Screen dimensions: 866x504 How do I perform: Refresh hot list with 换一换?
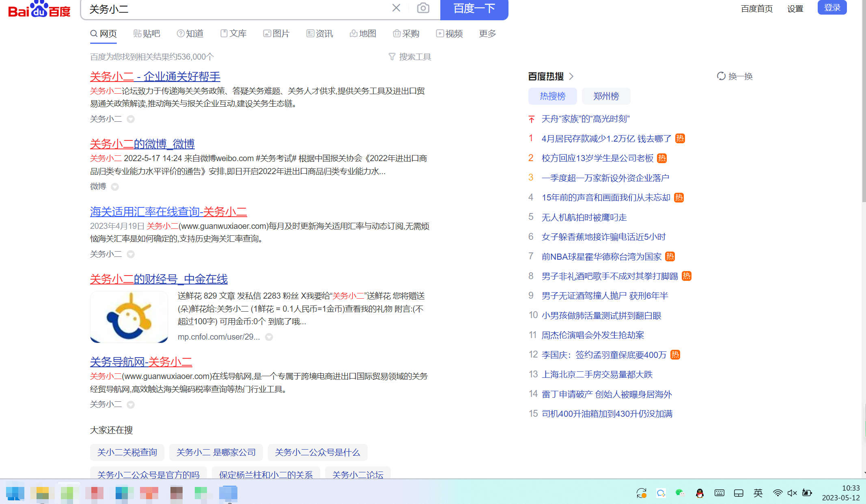click(x=735, y=76)
